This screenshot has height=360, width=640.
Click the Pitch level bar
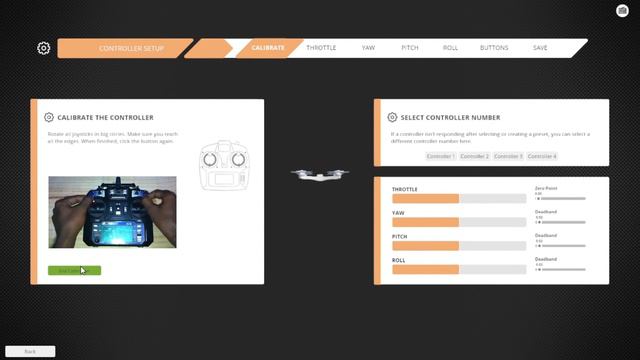[459, 246]
